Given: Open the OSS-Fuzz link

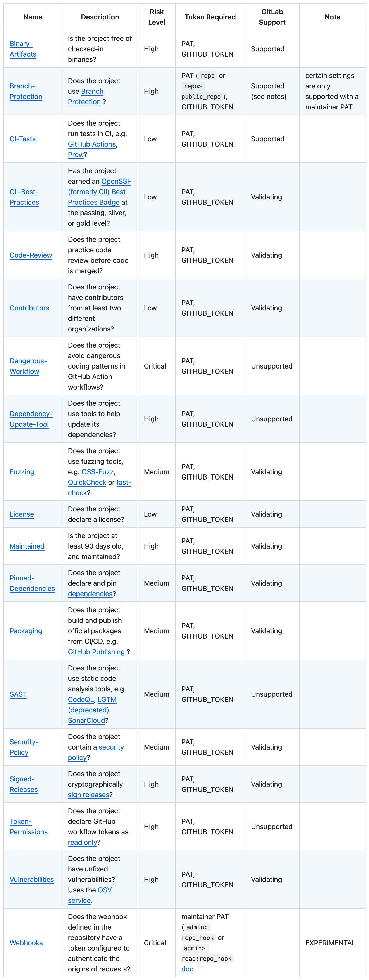Looking at the screenshot, I should pos(97,472).
